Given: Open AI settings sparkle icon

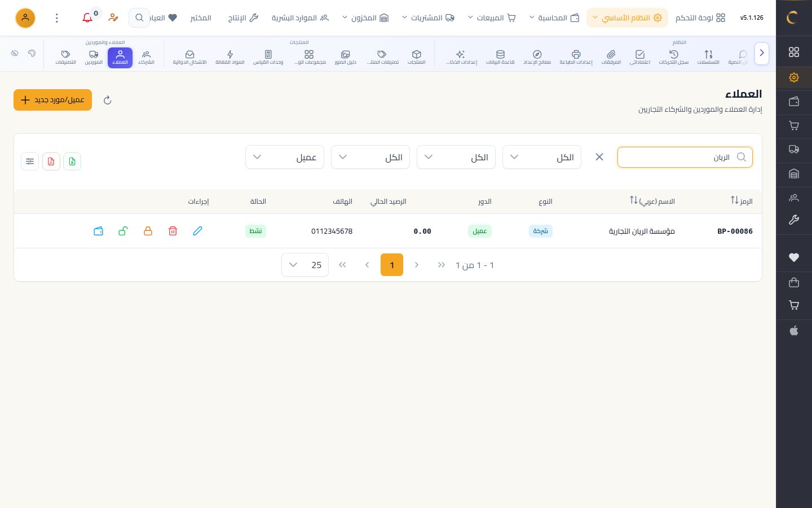Looking at the screenshot, I should pos(461,57).
